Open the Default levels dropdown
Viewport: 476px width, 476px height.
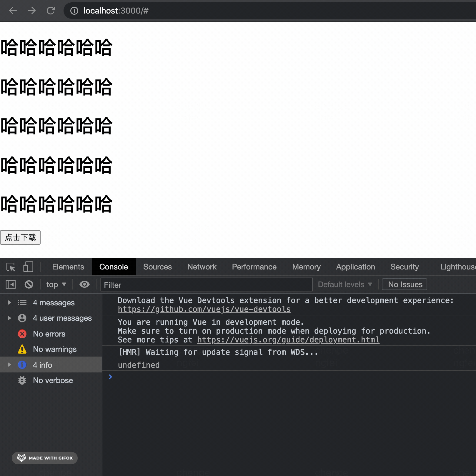click(345, 284)
